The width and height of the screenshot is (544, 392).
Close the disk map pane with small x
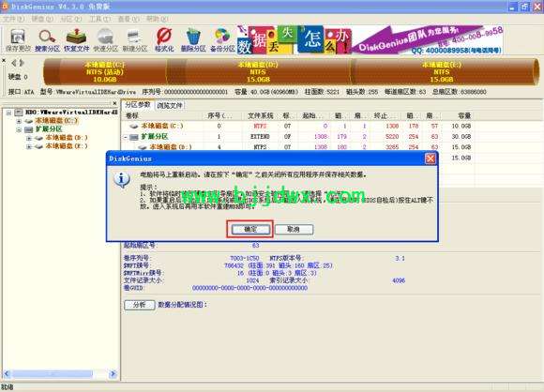[4, 60]
